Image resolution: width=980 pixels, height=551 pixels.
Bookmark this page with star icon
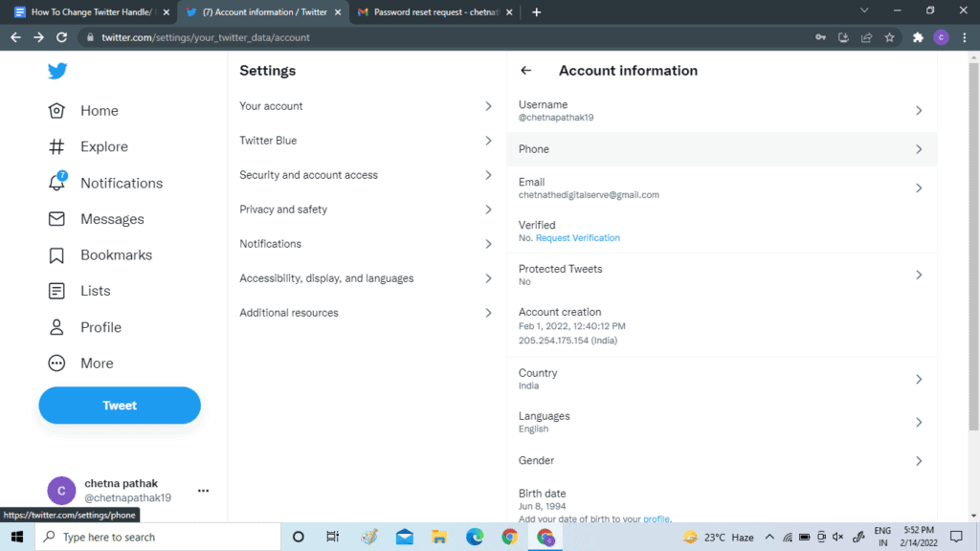point(889,37)
